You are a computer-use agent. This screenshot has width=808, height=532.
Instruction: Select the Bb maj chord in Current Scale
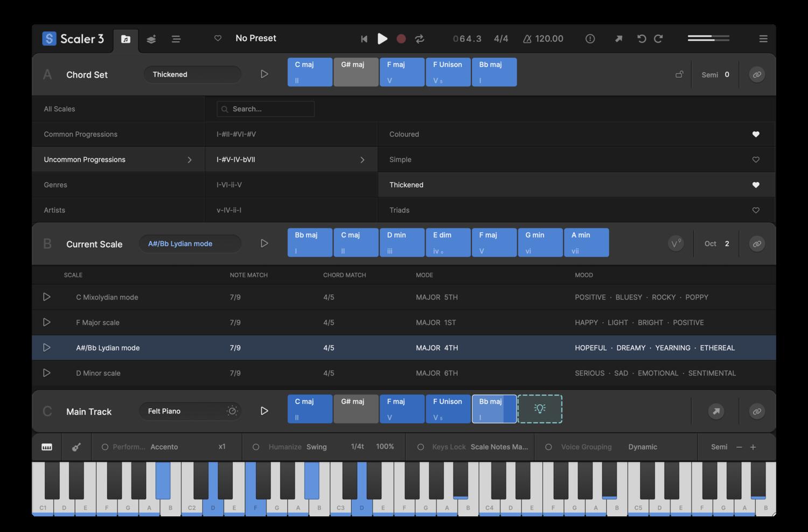point(310,242)
